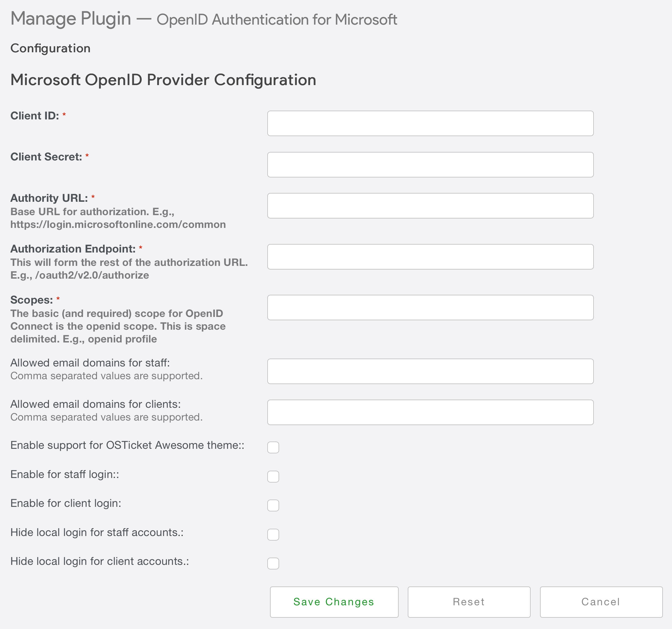Focus the Client Secret text box

430,164
